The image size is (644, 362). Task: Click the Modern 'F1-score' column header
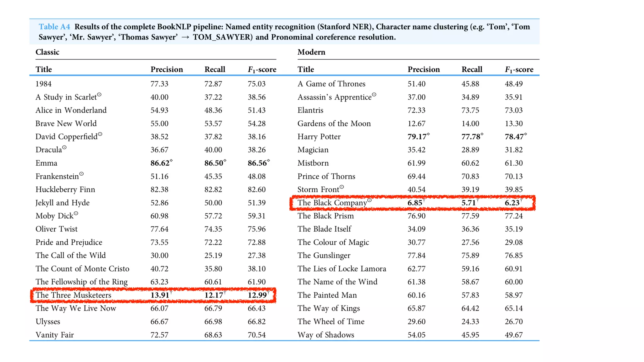(x=519, y=69)
